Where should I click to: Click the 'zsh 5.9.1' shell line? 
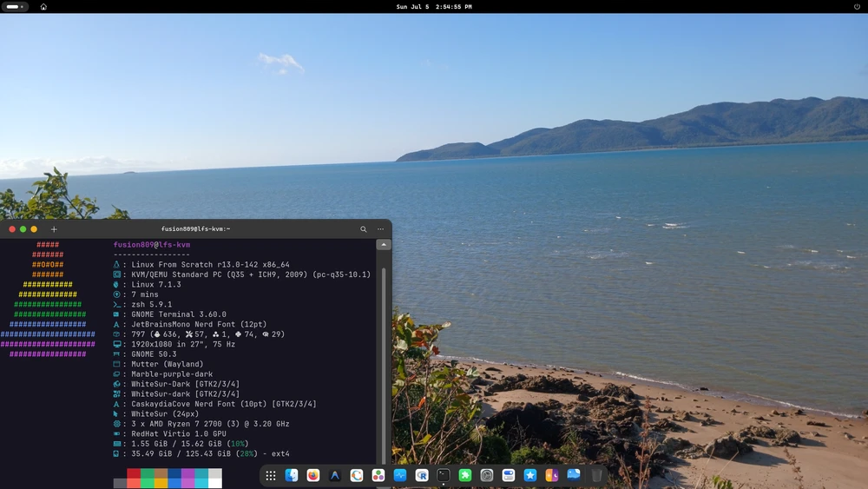point(152,304)
